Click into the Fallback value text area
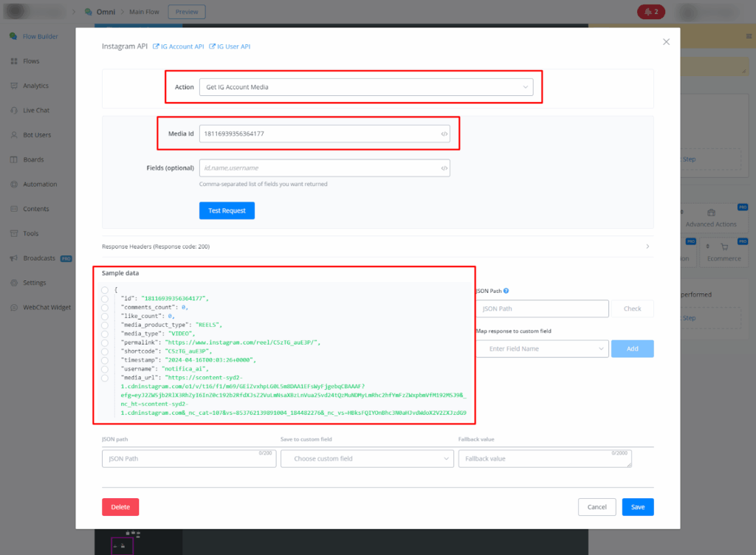Screen dimensions: 756x555 (x=545, y=458)
